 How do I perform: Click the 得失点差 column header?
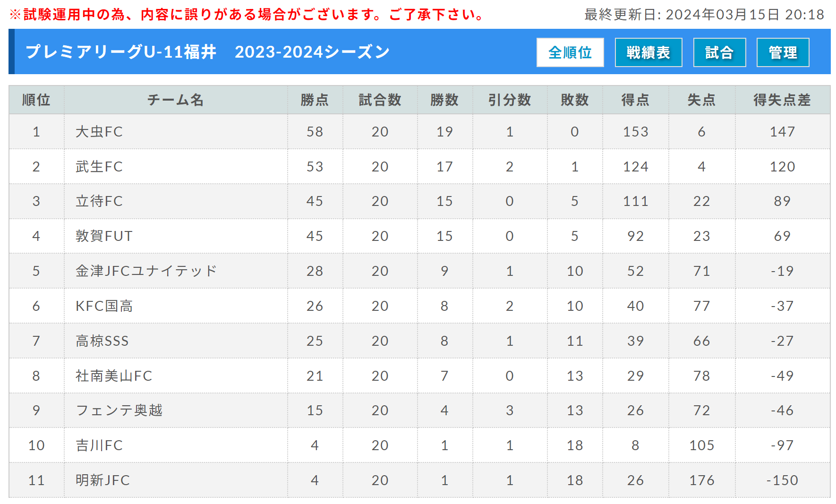tap(782, 100)
